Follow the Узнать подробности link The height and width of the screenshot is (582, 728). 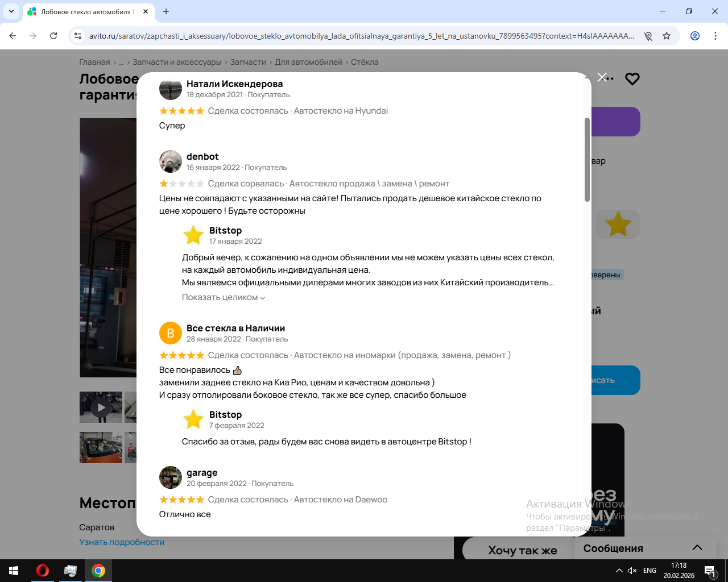[122, 542]
